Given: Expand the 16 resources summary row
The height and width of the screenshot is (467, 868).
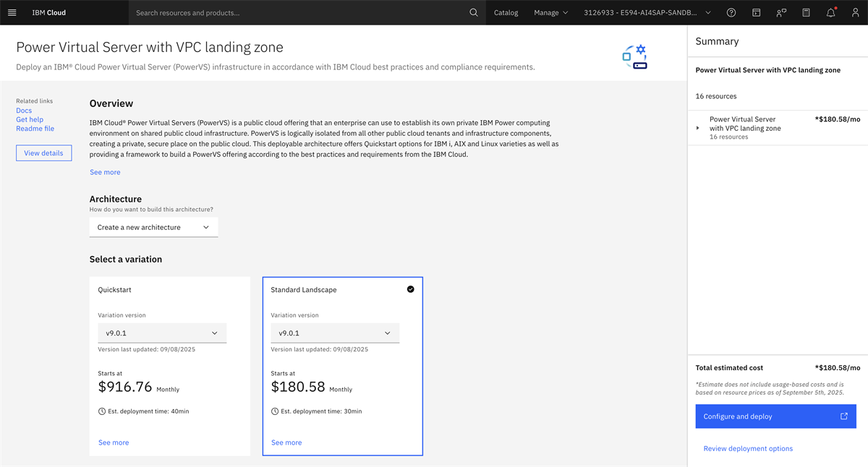Looking at the screenshot, I should (698, 128).
